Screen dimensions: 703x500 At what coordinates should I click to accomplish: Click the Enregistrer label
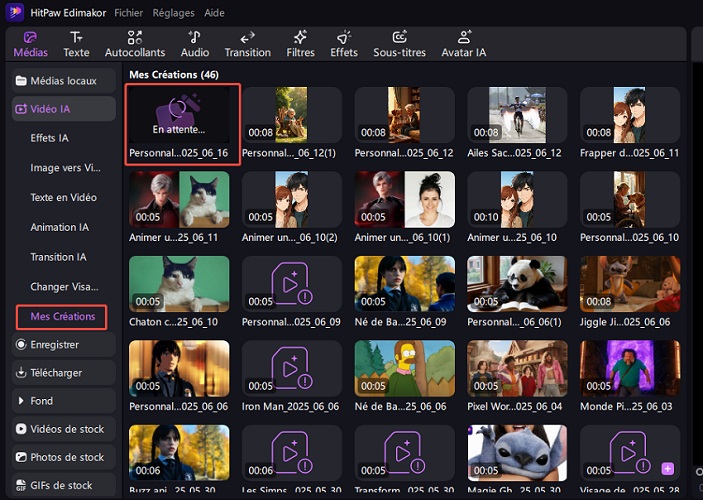click(x=54, y=344)
